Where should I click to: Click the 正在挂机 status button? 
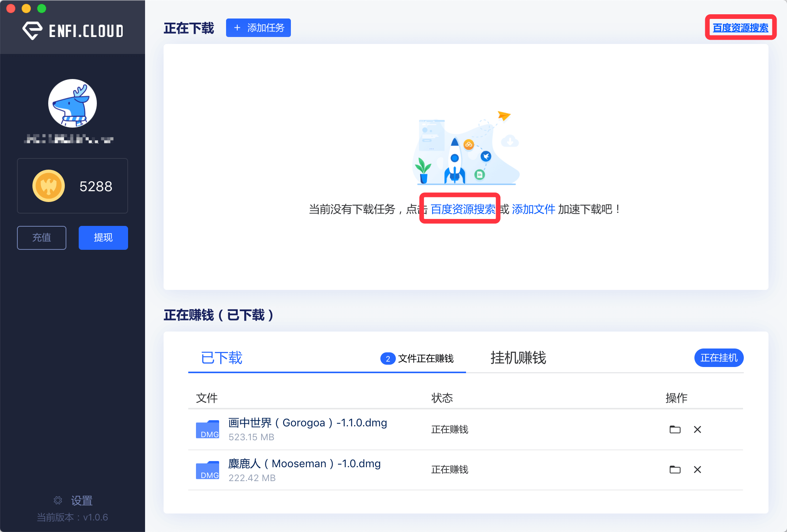tap(719, 358)
